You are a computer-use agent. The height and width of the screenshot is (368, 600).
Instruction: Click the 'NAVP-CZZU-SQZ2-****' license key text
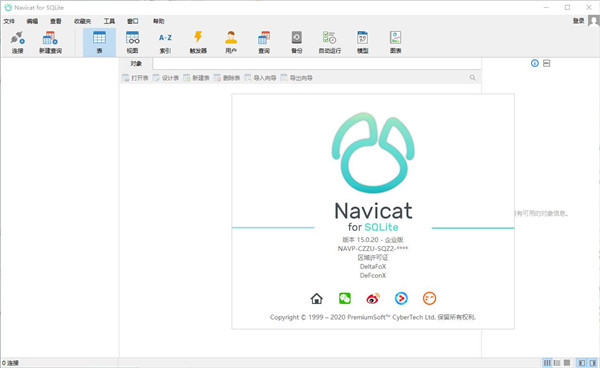coord(373,249)
